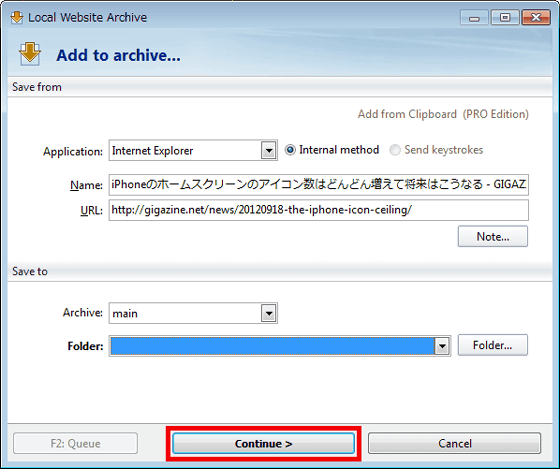Maximize the Local Website Archive window

pyautogui.click(x=505, y=18)
